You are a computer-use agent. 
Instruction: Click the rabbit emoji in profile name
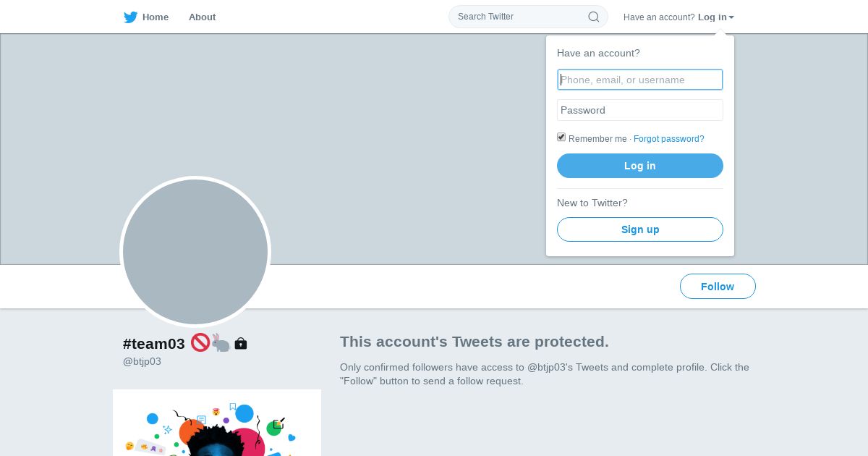pyautogui.click(x=221, y=343)
